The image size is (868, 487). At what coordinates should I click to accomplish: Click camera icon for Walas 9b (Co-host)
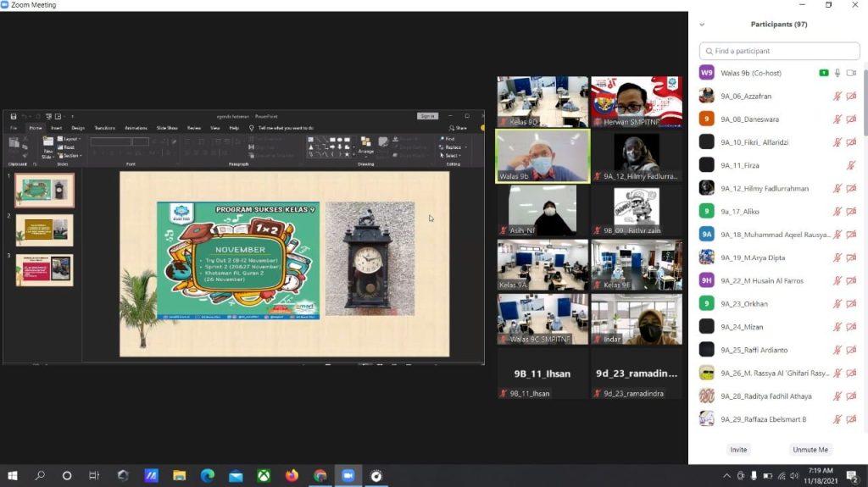(851, 73)
